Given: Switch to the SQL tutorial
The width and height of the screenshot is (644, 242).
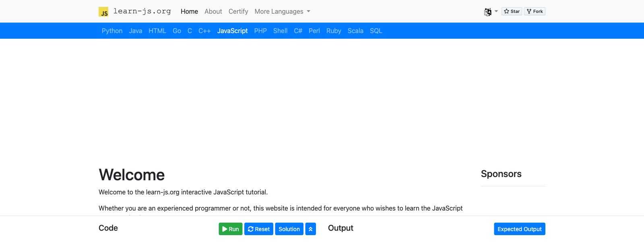Looking at the screenshot, I should click(376, 31).
